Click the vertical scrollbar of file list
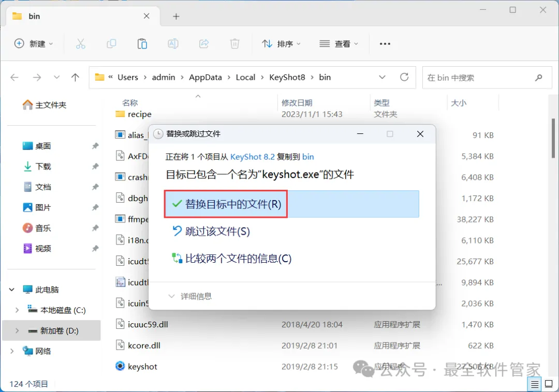 click(553, 138)
